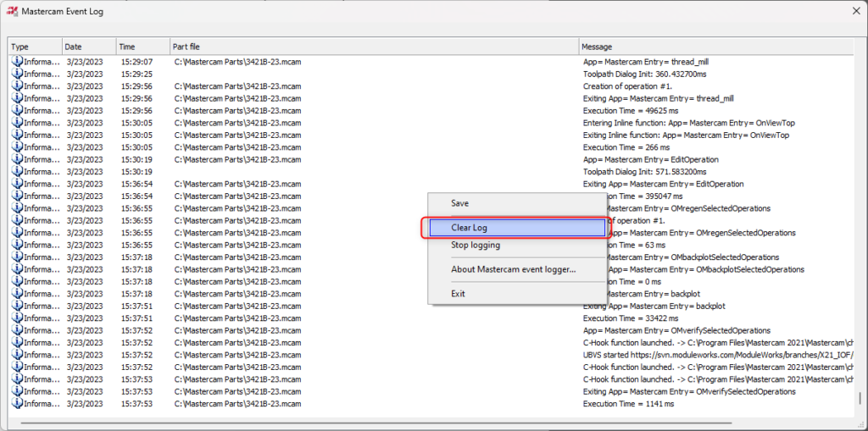Click info icon of Time = 0 ms row
The height and width of the screenshot is (431, 868).
coord(17,281)
